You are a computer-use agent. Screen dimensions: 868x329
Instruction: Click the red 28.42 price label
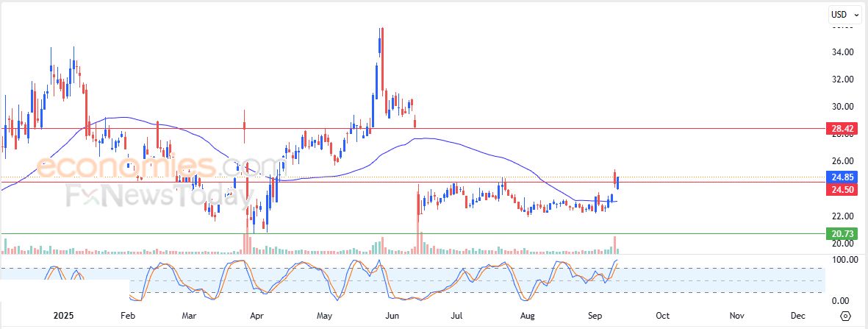[842, 128]
